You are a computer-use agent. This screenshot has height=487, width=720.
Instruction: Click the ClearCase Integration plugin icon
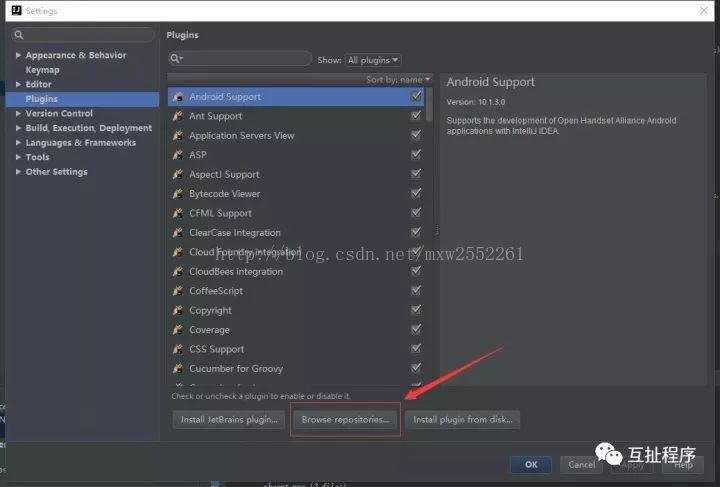[178, 233]
